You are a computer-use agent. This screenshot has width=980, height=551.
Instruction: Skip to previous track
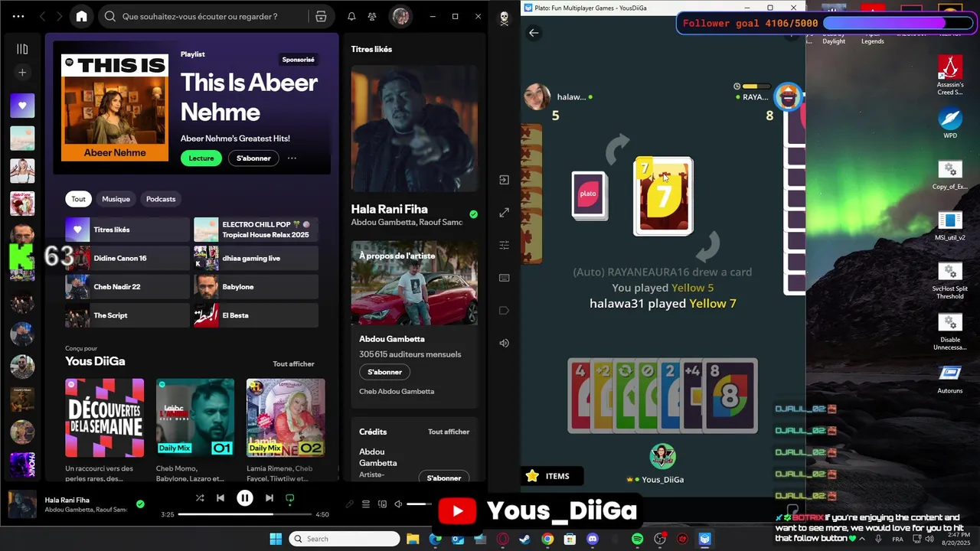(220, 498)
